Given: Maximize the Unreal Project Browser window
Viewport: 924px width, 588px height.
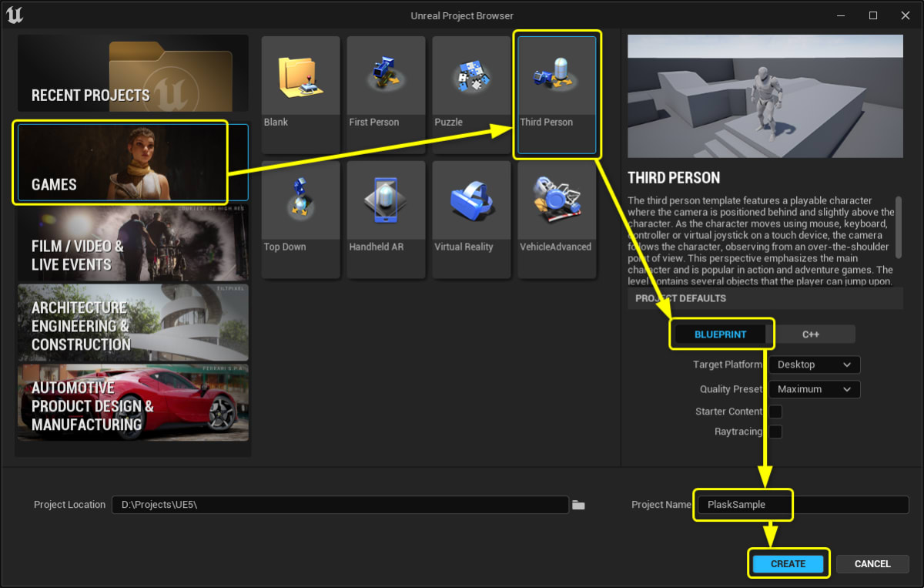Looking at the screenshot, I should (x=872, y=15).
